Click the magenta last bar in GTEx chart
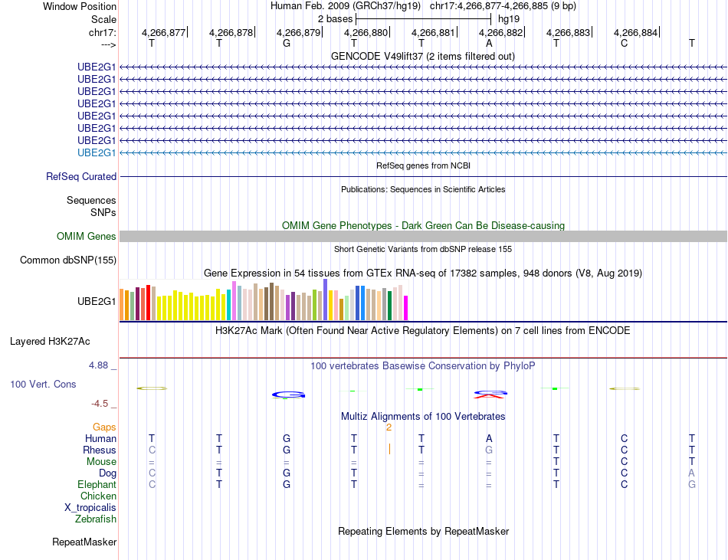Viewport: 728px width, 560px height. click(x=406, y=308)
